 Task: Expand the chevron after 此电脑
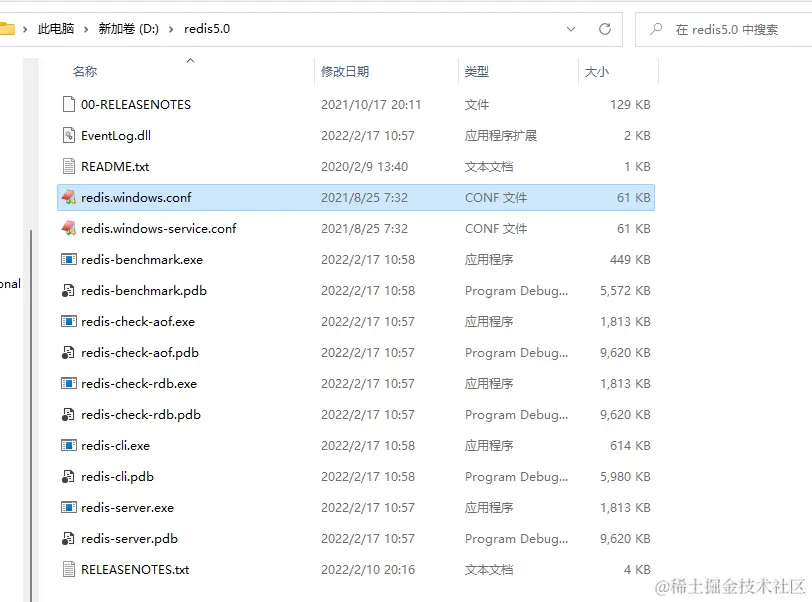click(86, 29)
